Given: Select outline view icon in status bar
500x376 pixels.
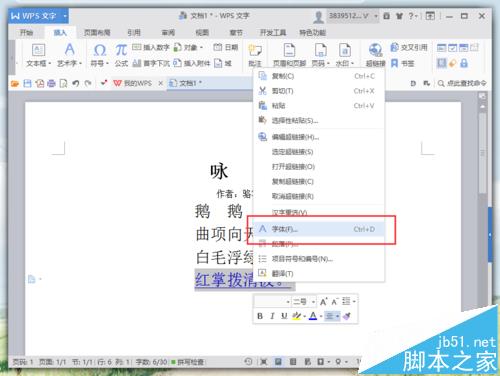Looking at the screenshot, I should click(293, 361).
